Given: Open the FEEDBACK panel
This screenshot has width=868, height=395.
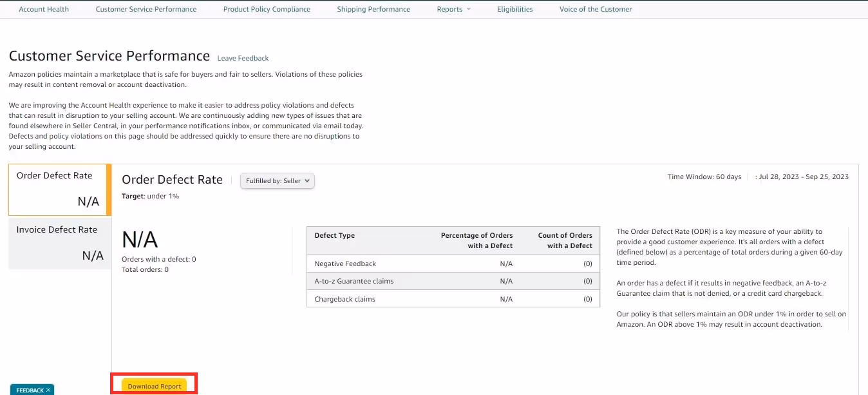Looking at the screenshot, I should pos(28,390).
